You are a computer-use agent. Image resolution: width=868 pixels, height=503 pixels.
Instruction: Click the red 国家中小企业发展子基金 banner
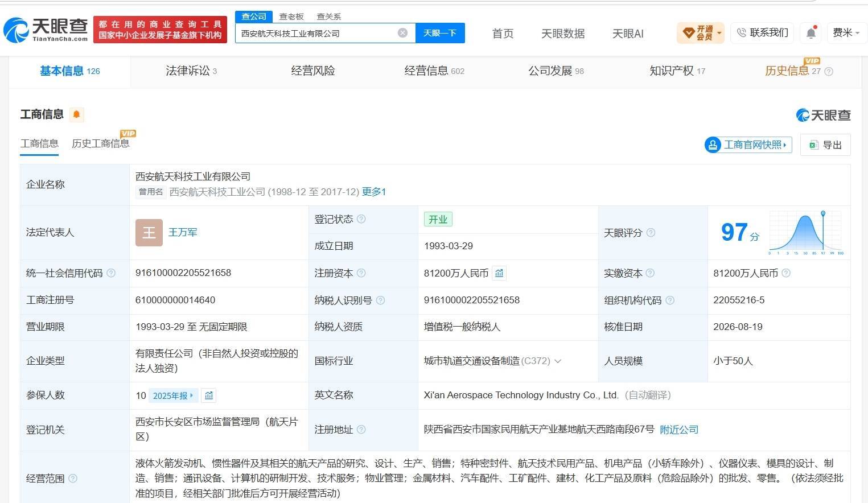coord(160,30)
